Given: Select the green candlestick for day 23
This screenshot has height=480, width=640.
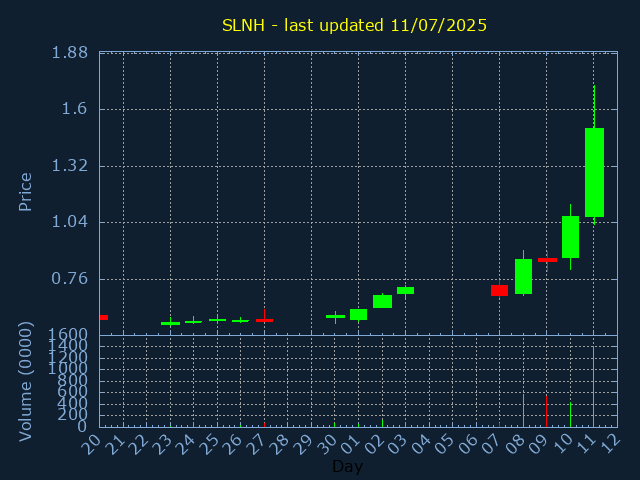Looking at the screenshot, I should coord(170,323).
